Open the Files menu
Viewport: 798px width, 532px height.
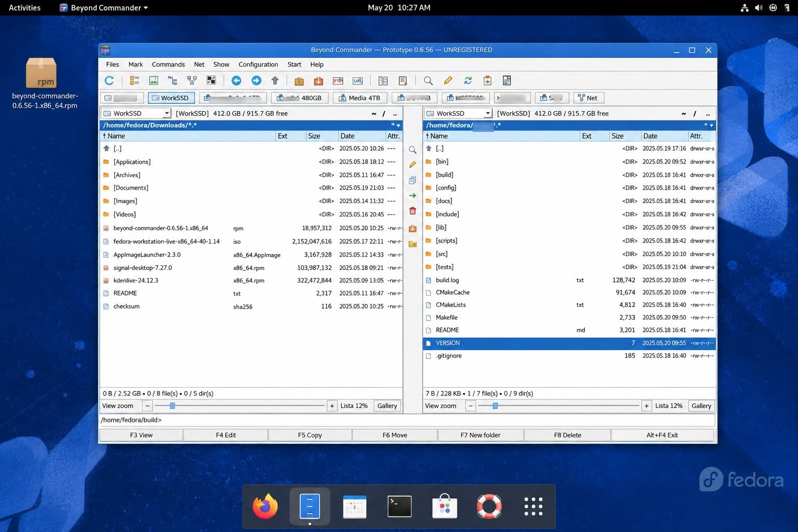coord(112,64)
